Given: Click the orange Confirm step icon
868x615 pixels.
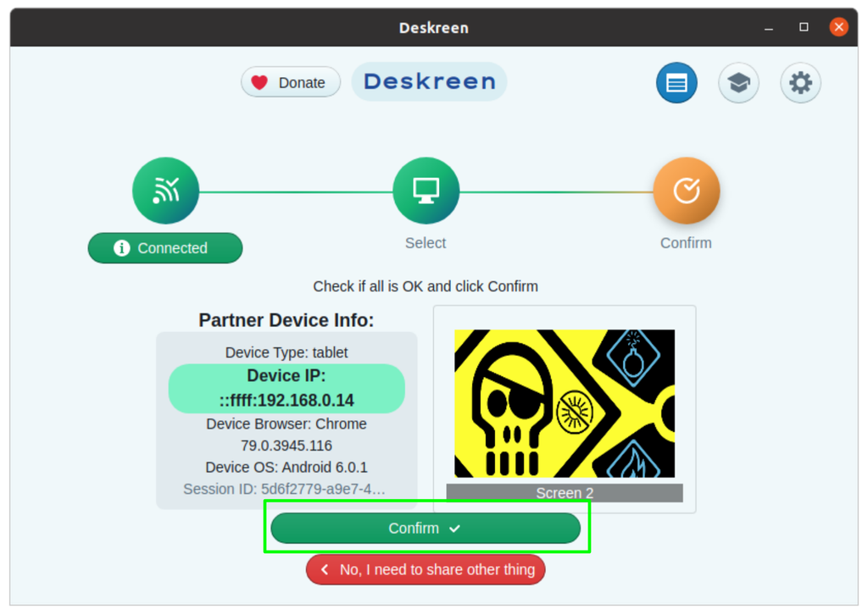Looking at the screenshot, I should click(x=686, y=190).
